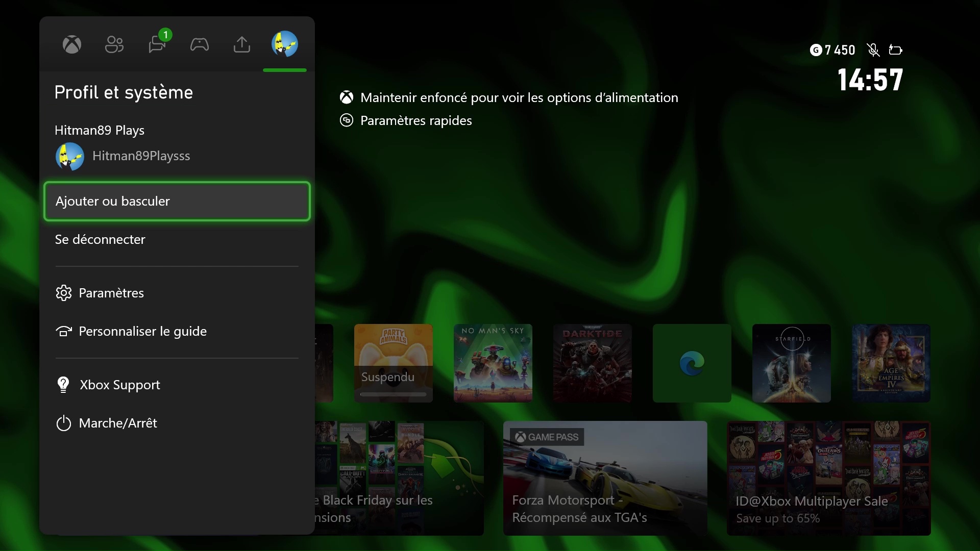Open the Microsoft Edge tile
The image size is (980, 551).
click(x=692, y=363)
